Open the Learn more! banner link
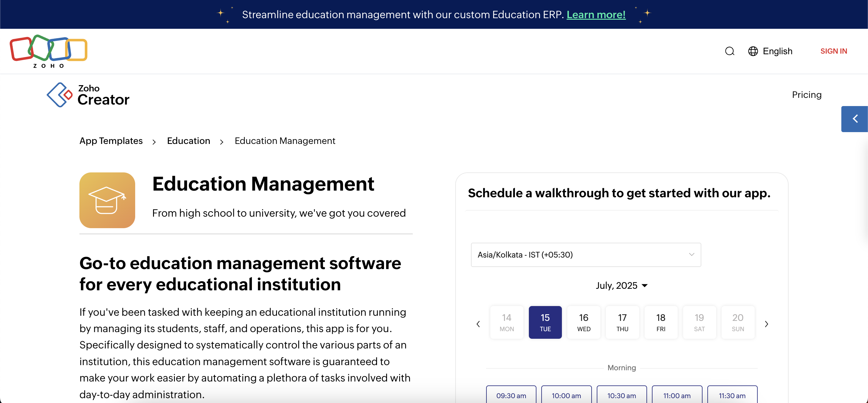Image resolution: width=868 pixels, height=403 pixels. tap(596, 15)
